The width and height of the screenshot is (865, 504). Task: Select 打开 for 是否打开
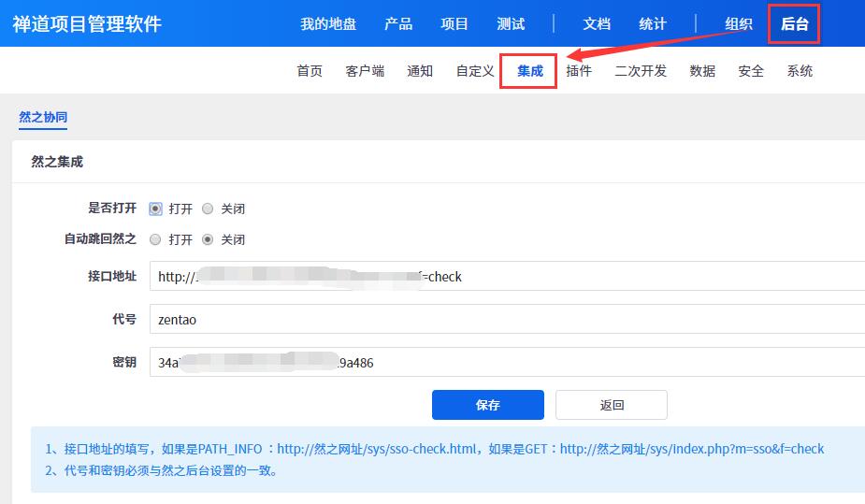click(x=155, y=209)
